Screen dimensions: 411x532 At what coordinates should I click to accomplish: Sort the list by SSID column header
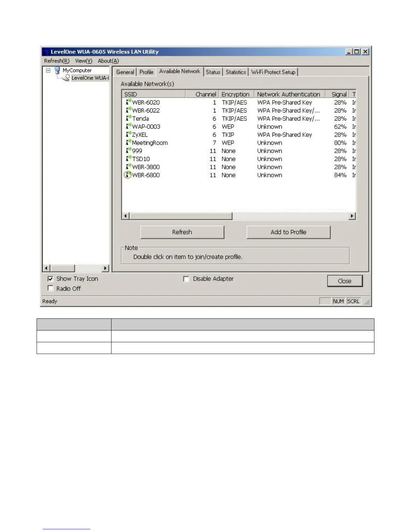point(154,94)
